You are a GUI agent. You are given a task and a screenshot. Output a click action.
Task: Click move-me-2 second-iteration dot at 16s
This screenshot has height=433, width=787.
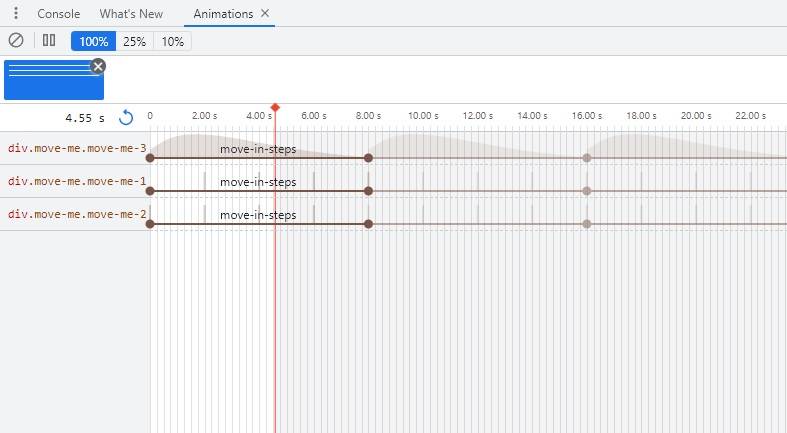pyautogui.click(x=587, y=224)
